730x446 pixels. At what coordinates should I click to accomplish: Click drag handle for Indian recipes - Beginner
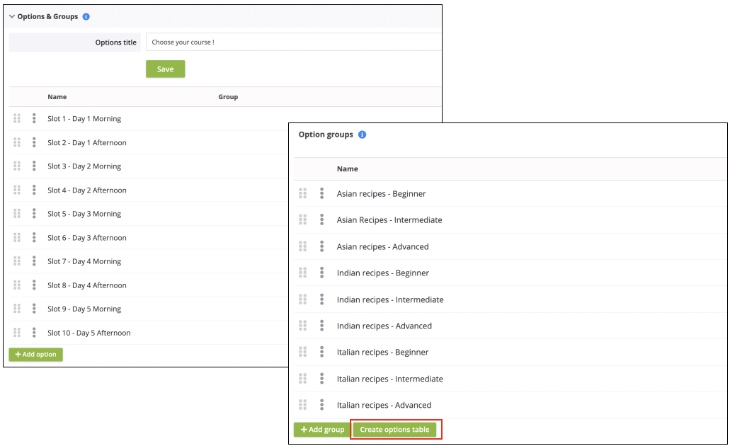point(303,273)
